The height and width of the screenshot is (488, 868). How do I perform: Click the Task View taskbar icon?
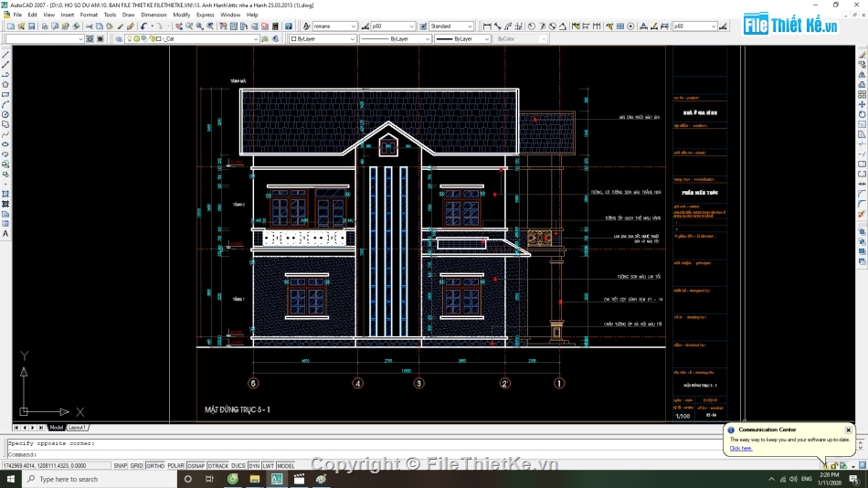[x=209, y=479]
